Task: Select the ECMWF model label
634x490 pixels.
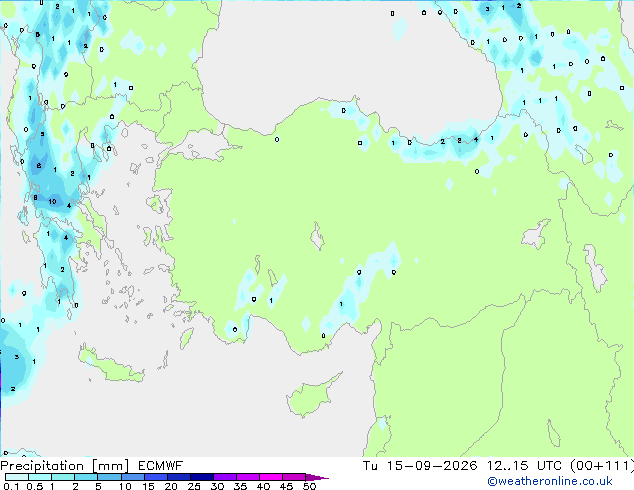Action: 161,466
